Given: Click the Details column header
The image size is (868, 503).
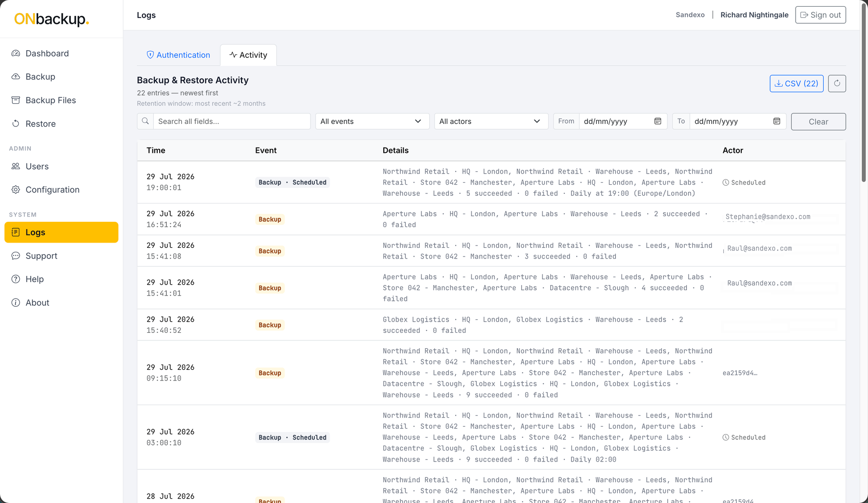Looking at the screenshot, I should (395, 150).
